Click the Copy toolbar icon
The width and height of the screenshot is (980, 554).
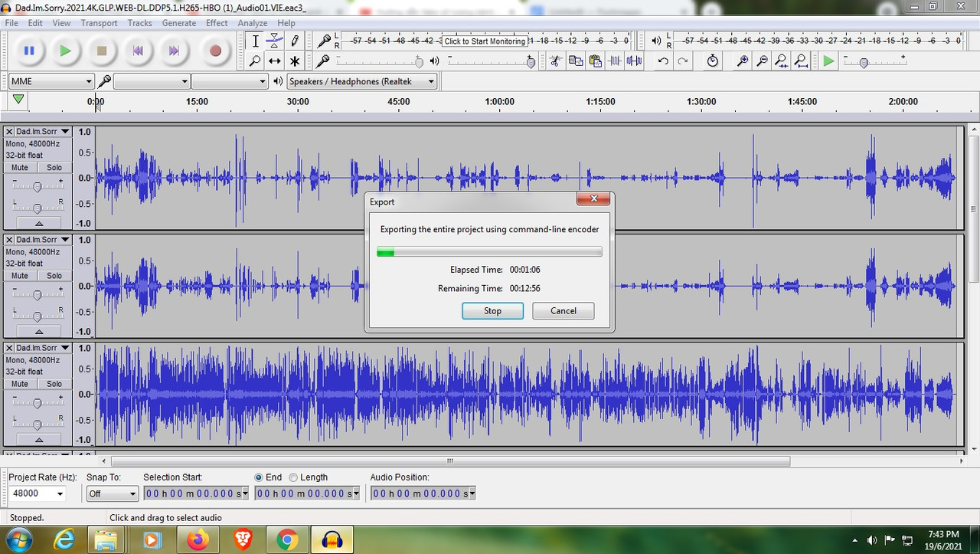pyautogui.click(x=576, y=61)
